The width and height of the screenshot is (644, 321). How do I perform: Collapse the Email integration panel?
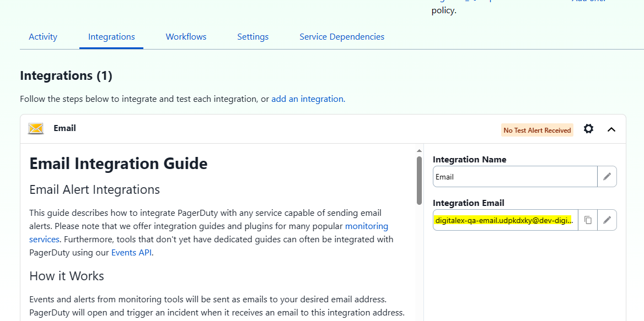click(x=611, y=129)
